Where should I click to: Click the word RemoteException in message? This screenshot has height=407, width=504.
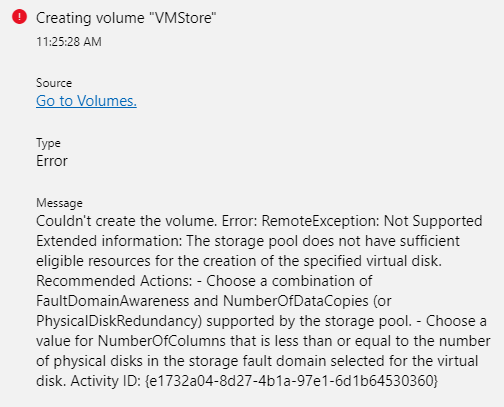tap(320, 221)
